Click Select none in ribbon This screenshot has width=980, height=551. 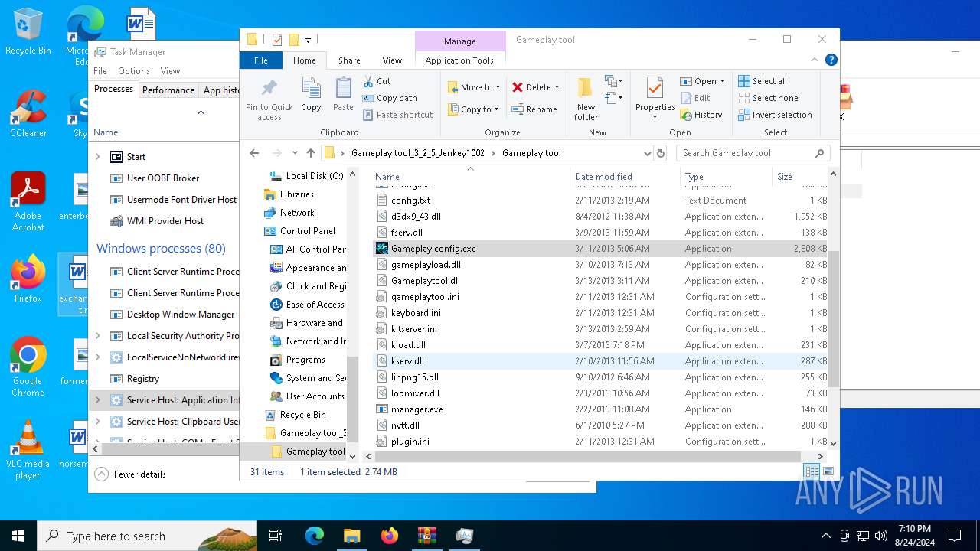click(x=768, y=98)
